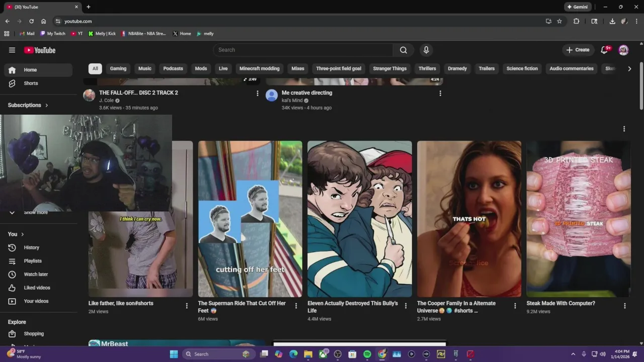
Task: Expand the You section in the sidebar
Action: [x=22, y=234]
